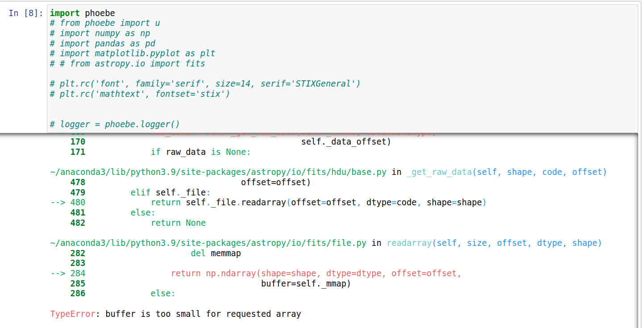
Task: Select line number 170 in traceback
Action: (x=78, y=141)
